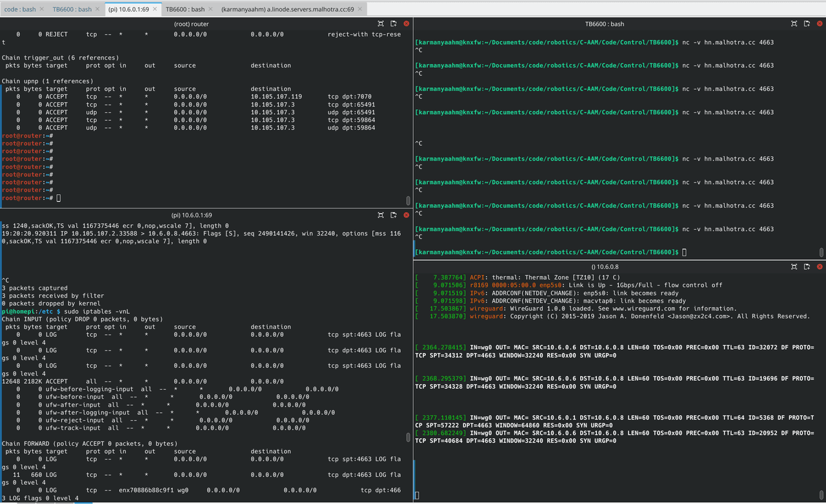Maximize the (root) router terminal pane
826x504 pixels.
click(381, 24)
